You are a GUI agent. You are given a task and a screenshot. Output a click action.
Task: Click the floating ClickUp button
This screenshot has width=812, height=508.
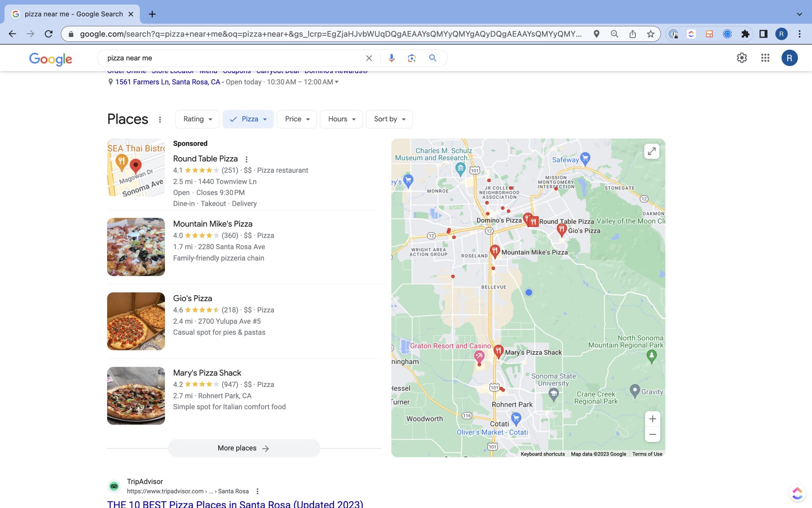(797, 493)
